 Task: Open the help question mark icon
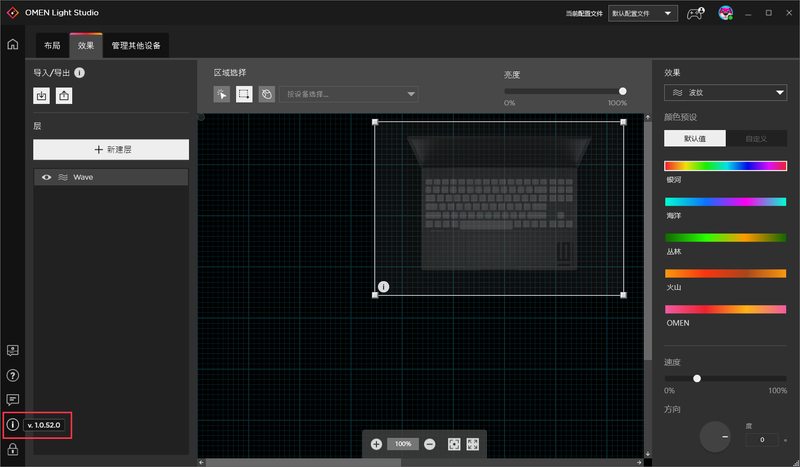click(12, 375)
